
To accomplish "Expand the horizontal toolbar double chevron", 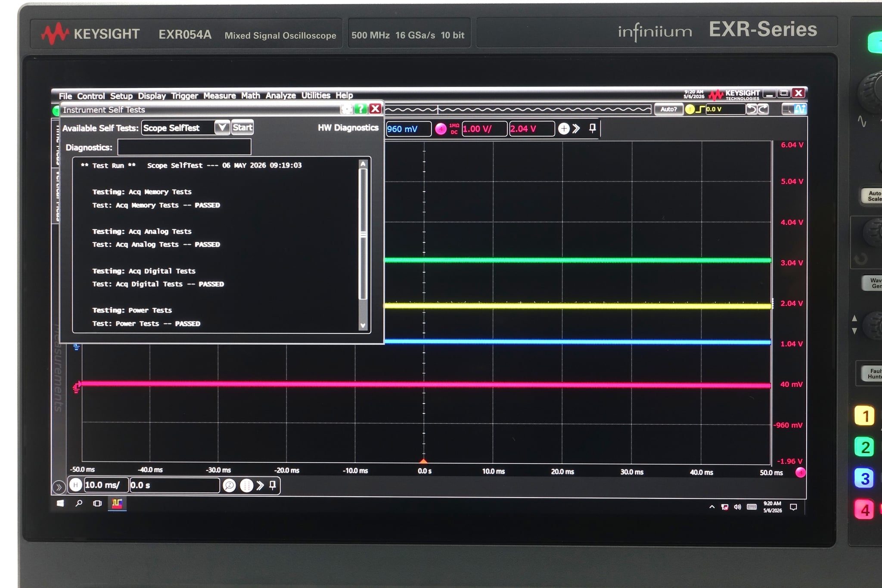I will click(260, 485).
